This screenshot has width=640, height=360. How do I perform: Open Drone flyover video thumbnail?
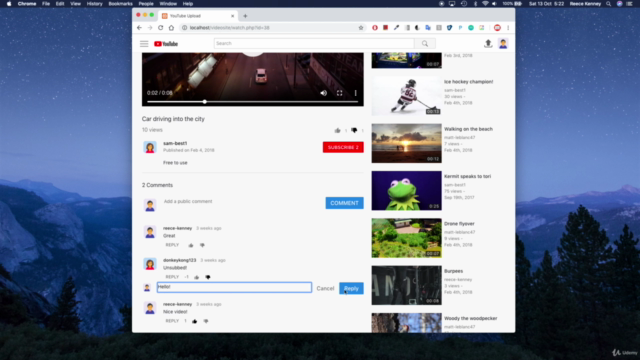tap(407, 238)
